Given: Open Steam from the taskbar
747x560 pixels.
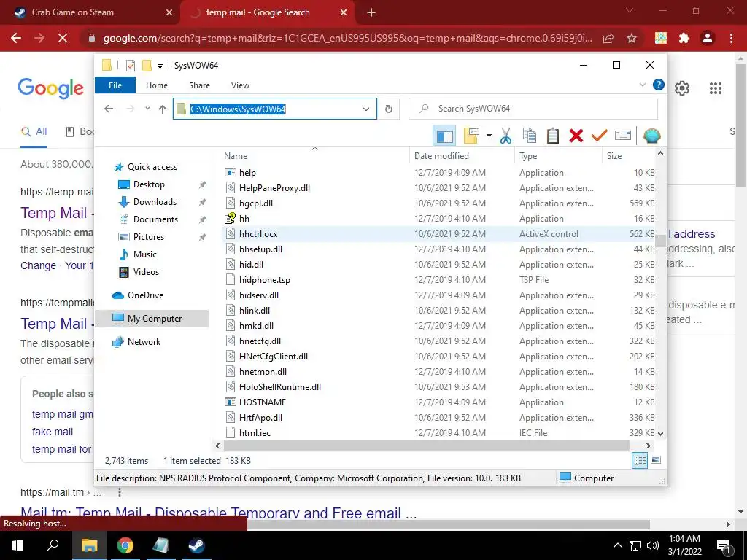Looking at the screenshot, I should click(196, 545).
